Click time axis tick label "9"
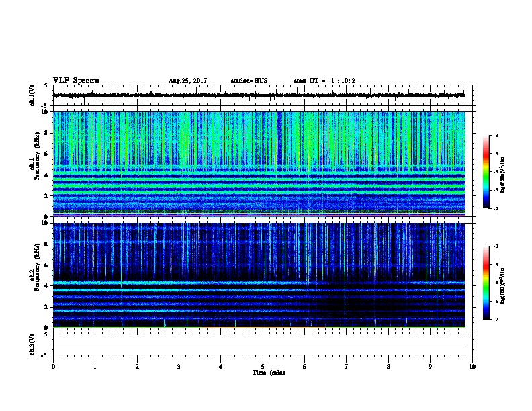The width and height of the screenshot is (532, 411). 430,367
